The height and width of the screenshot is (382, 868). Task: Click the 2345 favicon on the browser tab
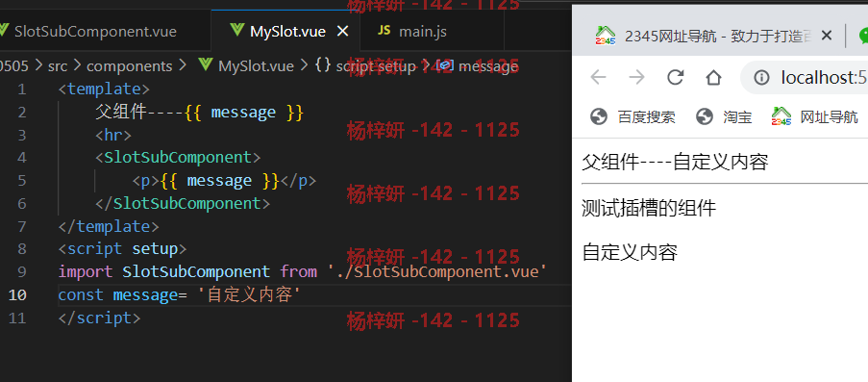pyautogui.click(x=605, y=36)
